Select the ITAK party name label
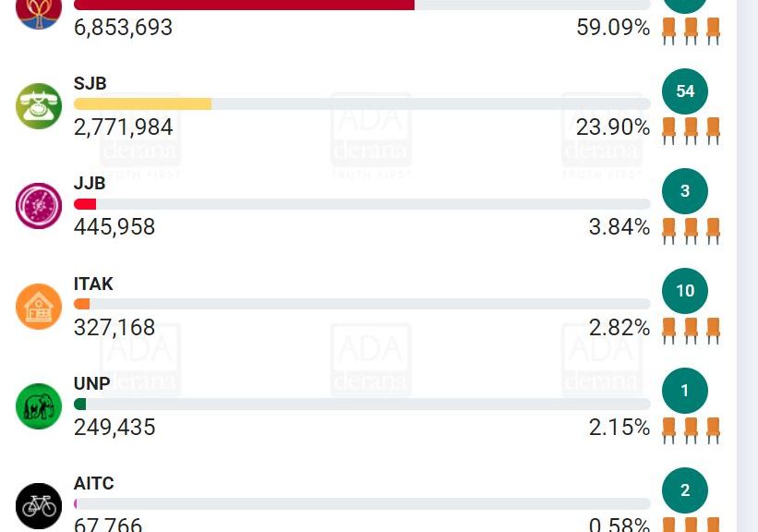This screenshot has width=758, height=532. [93, 284]
